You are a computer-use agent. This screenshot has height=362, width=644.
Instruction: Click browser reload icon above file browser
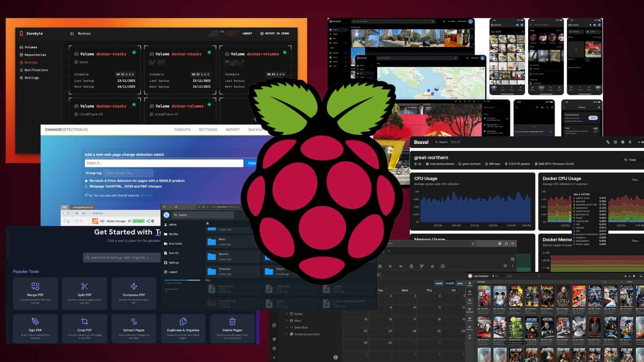click(x=175, y=207)
